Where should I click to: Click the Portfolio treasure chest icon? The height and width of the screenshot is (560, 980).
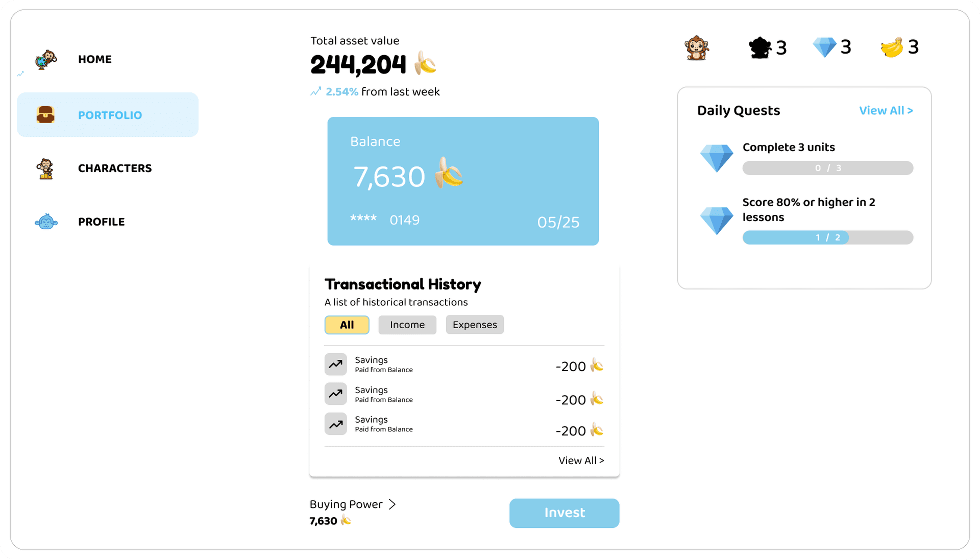45,115
